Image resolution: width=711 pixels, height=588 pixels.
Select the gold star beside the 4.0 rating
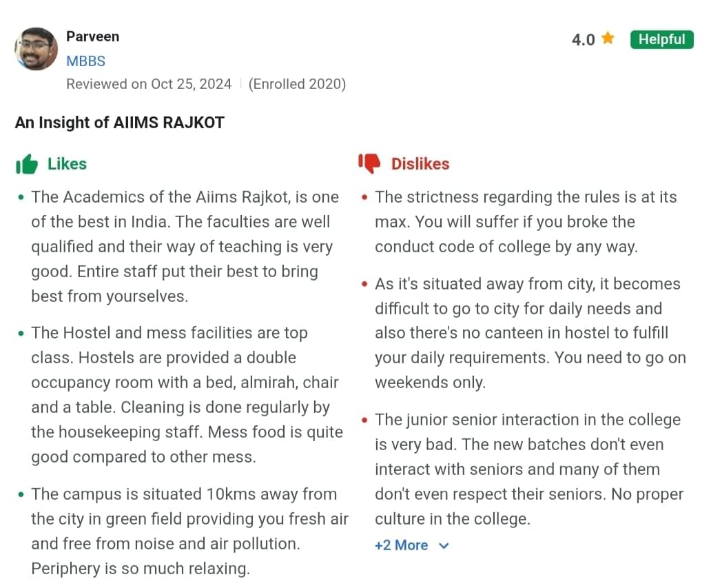point(608,39)
